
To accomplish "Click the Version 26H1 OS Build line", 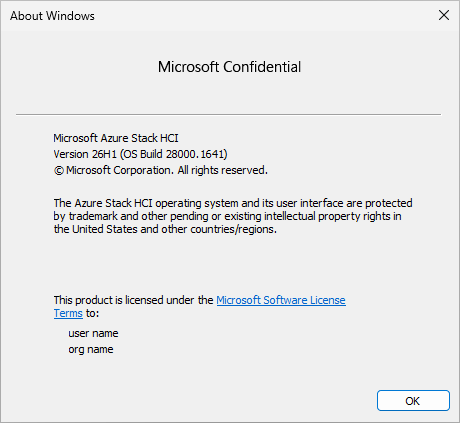I will coord(140,154).
